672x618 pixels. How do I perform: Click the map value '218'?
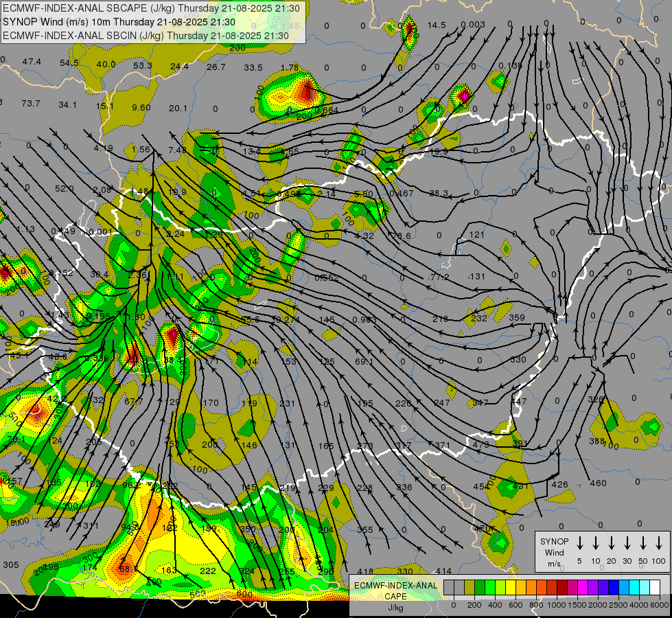(x=440, y=319)
